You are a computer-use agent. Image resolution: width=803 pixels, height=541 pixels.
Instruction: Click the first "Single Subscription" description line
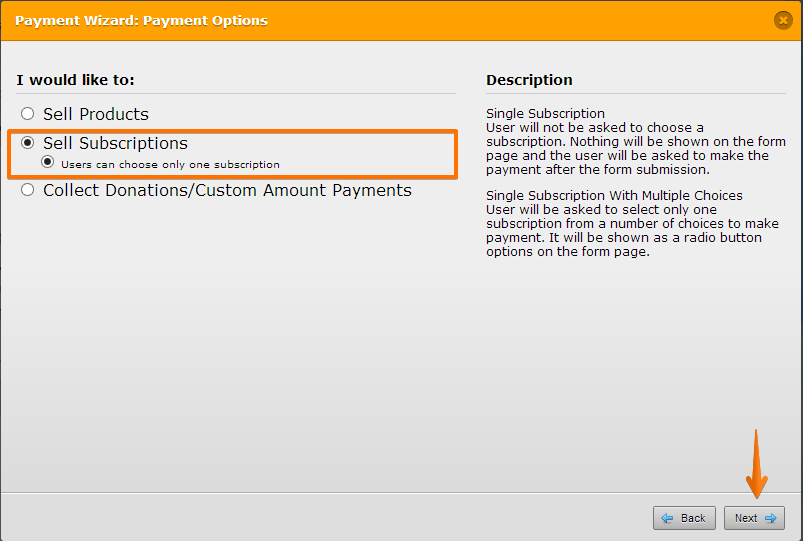[545, 114]
